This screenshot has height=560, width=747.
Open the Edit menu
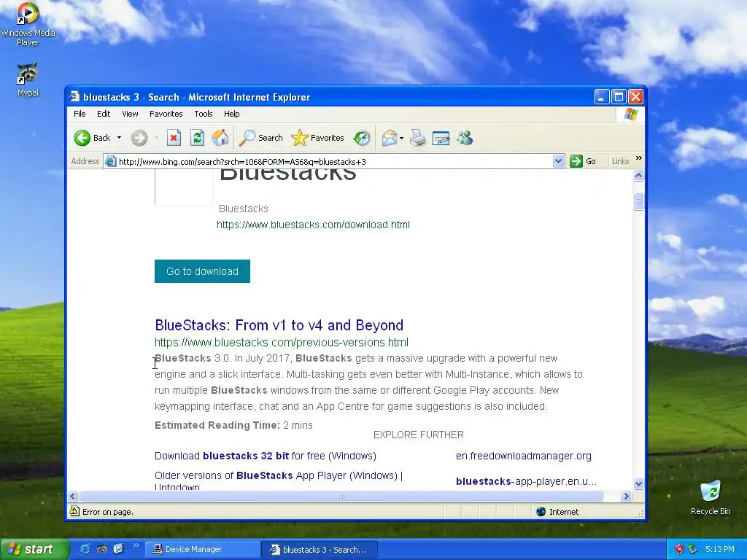tap(104, 114)
